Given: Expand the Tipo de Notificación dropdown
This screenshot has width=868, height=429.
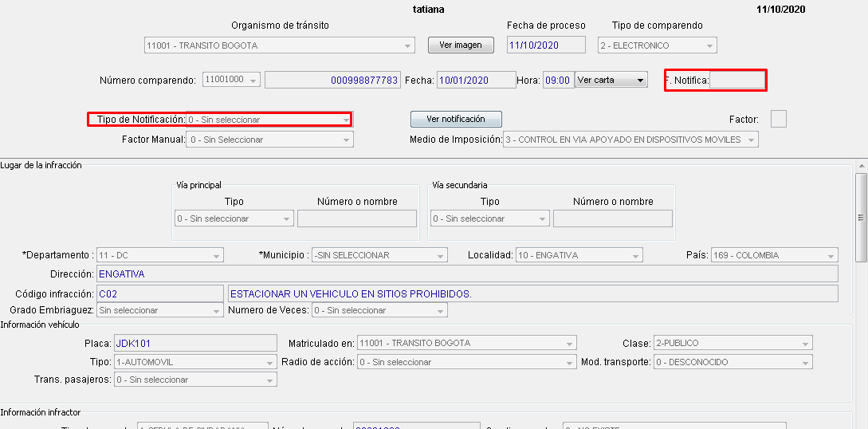Looking at the screenshot, I should point(269,120).
